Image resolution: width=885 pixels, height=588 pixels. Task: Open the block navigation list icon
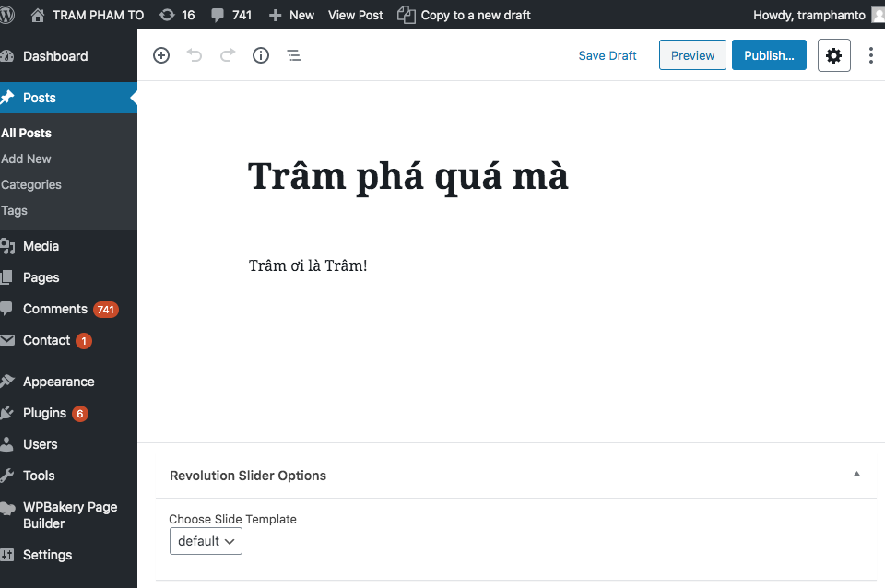294,55
